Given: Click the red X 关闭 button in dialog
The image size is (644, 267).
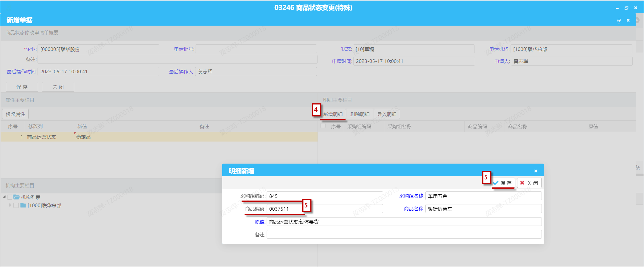Looking at the screenshot, I should pyautogui.click(x=529, y=183).
